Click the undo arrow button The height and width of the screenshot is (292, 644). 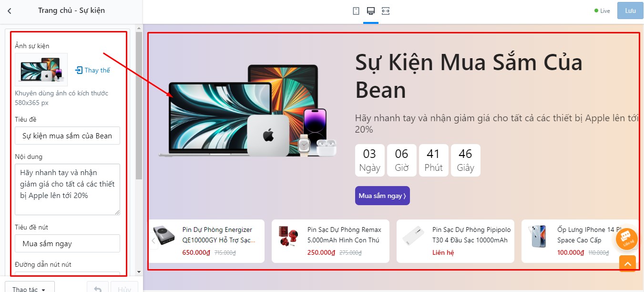(98, 289)
